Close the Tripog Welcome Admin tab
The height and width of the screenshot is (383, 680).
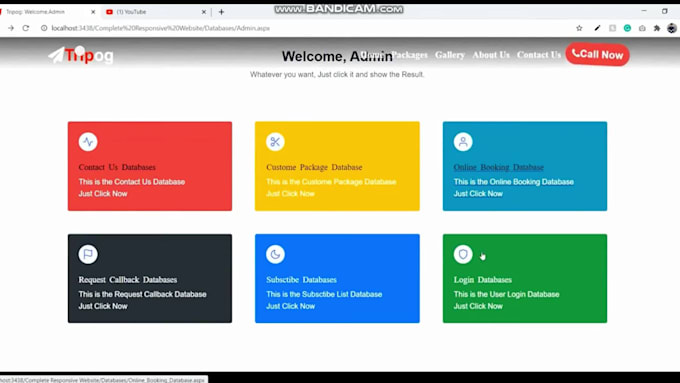[x=93, y=12]
